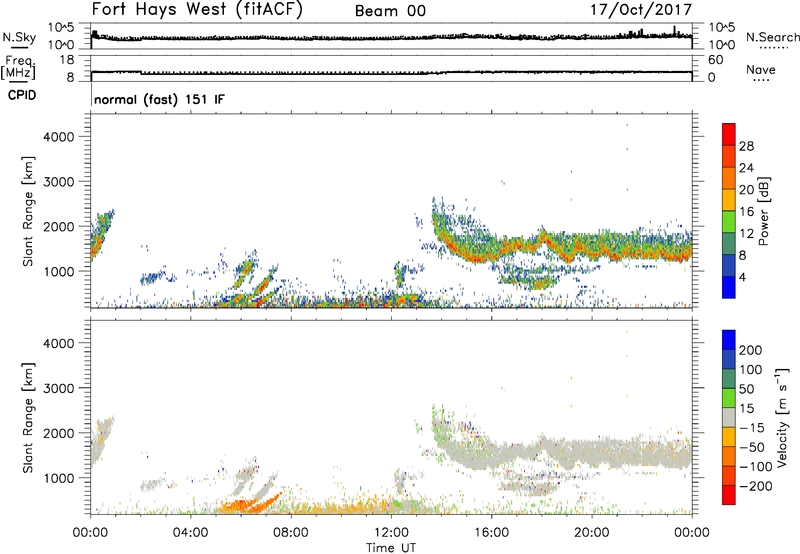This screenshot has height=554, width=800.
Task: Click the power echo band peak near 18:00
Action: click(x=543, y=236)
